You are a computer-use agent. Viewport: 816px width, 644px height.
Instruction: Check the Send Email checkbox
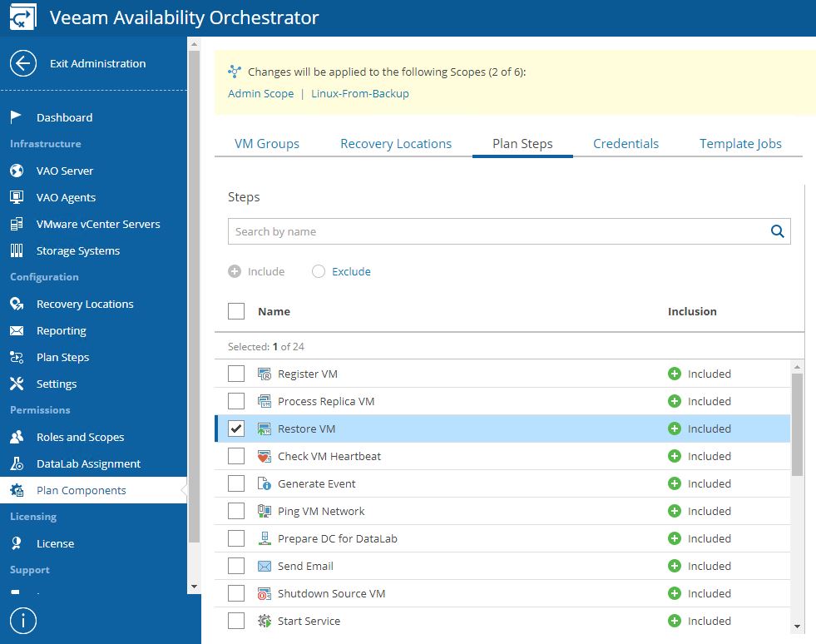pyautogui.click(x=236, y=566)
